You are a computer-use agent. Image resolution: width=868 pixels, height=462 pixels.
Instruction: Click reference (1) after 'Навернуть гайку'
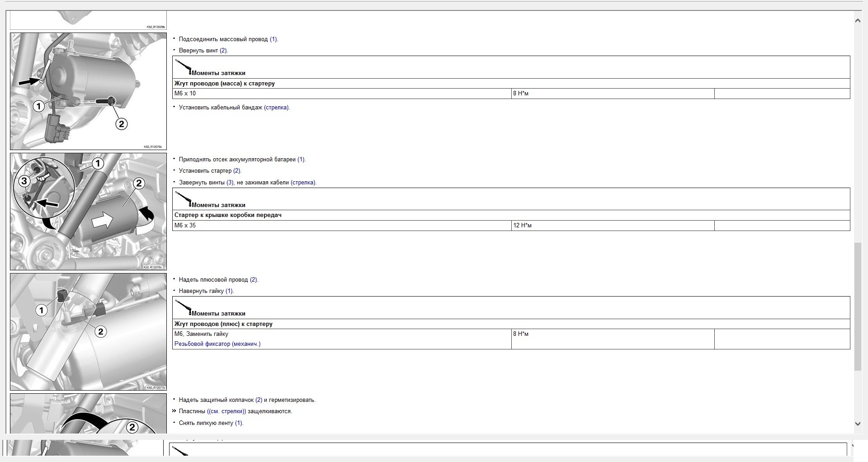229,291
